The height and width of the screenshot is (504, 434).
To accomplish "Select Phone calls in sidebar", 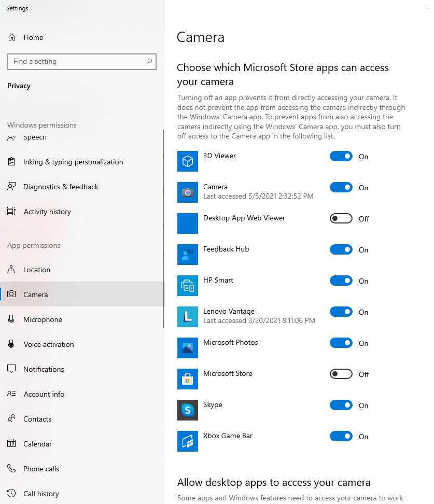I will (82, 468).
